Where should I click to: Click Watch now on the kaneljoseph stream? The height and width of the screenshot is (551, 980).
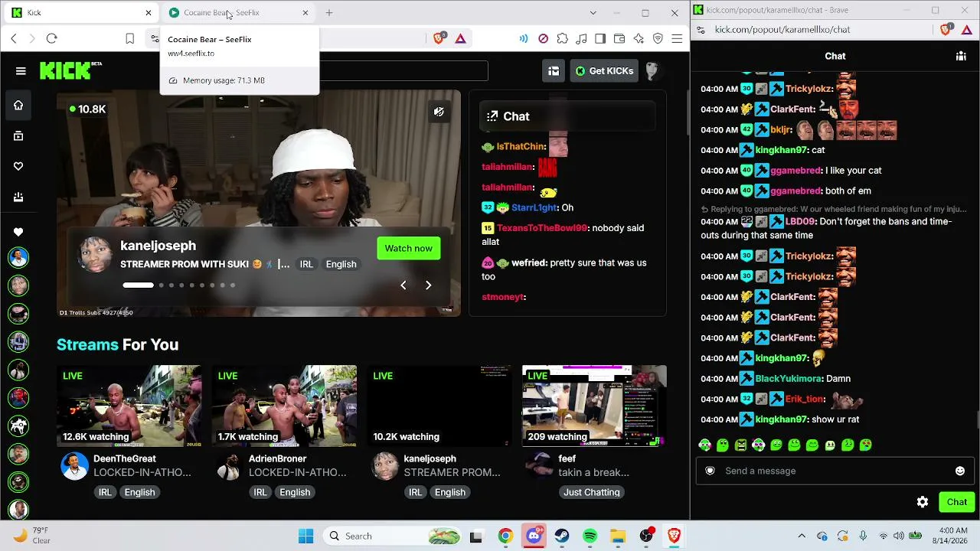[x=408, y=248]
